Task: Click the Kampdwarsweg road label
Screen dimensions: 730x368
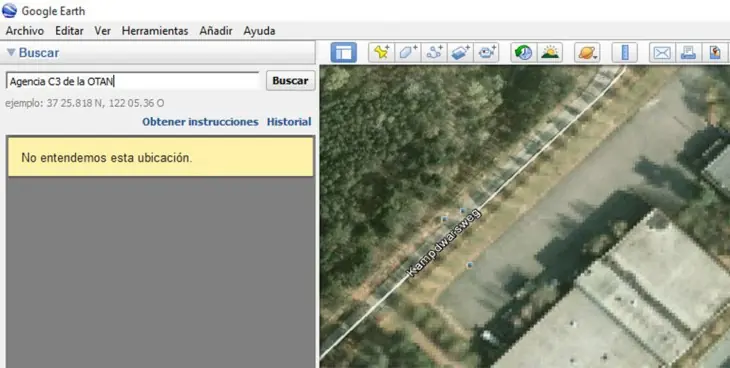Action: [444, 244]
